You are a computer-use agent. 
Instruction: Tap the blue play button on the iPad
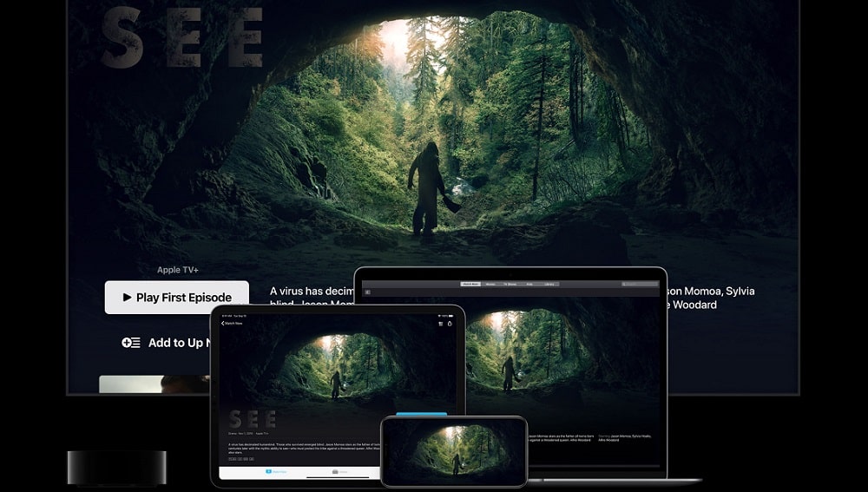[x=421, y=413]
